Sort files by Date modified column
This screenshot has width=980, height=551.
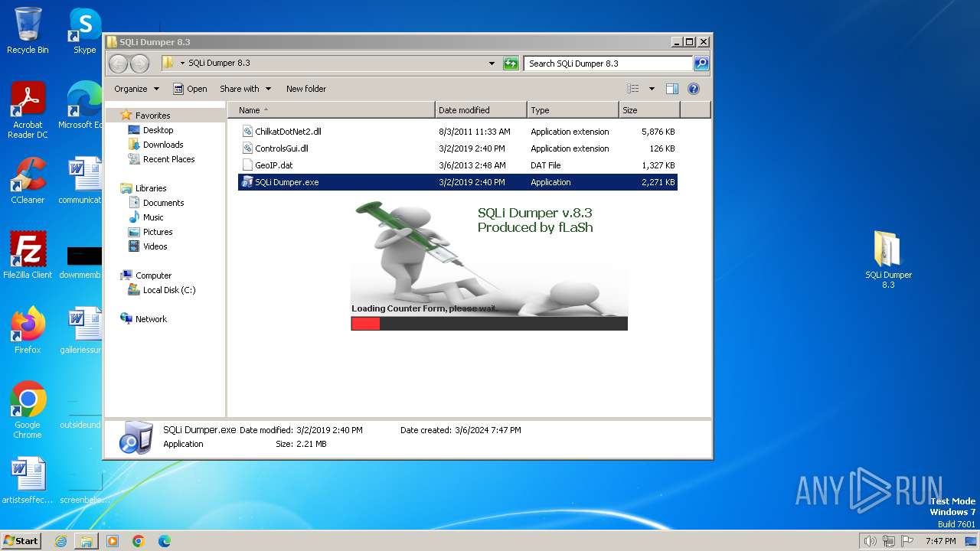[x=481, y=110]
